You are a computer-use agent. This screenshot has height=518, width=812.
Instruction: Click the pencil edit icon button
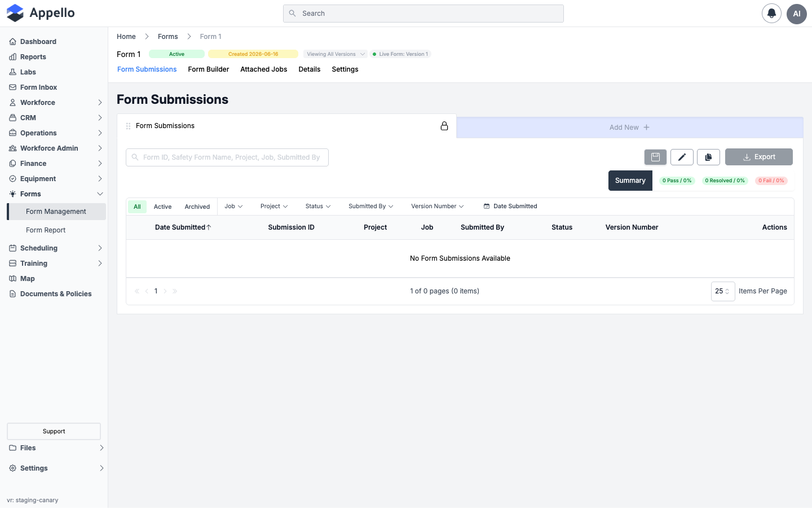pos(682,157)
